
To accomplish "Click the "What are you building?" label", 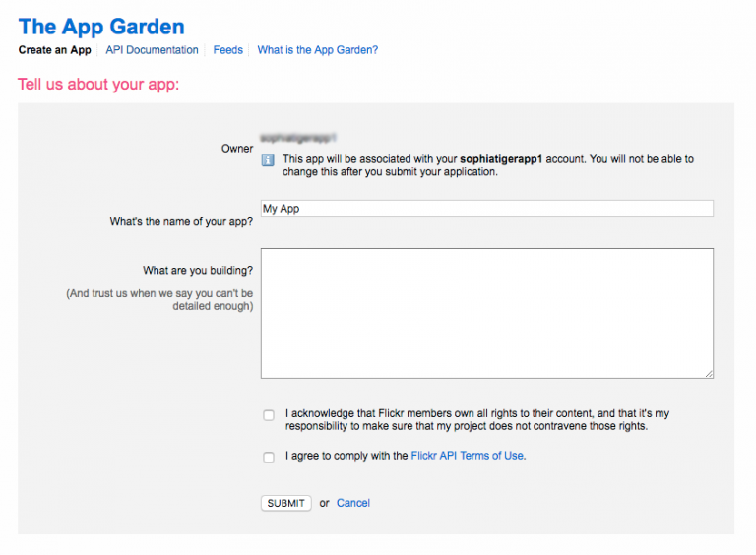I will (x=198, y=271).
